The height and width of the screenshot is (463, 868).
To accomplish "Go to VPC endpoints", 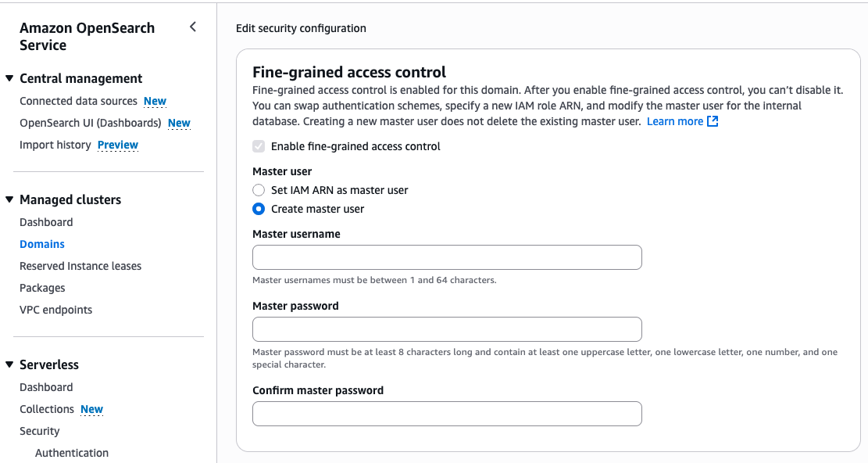I will pyautogui.click(x=56, y=310).
